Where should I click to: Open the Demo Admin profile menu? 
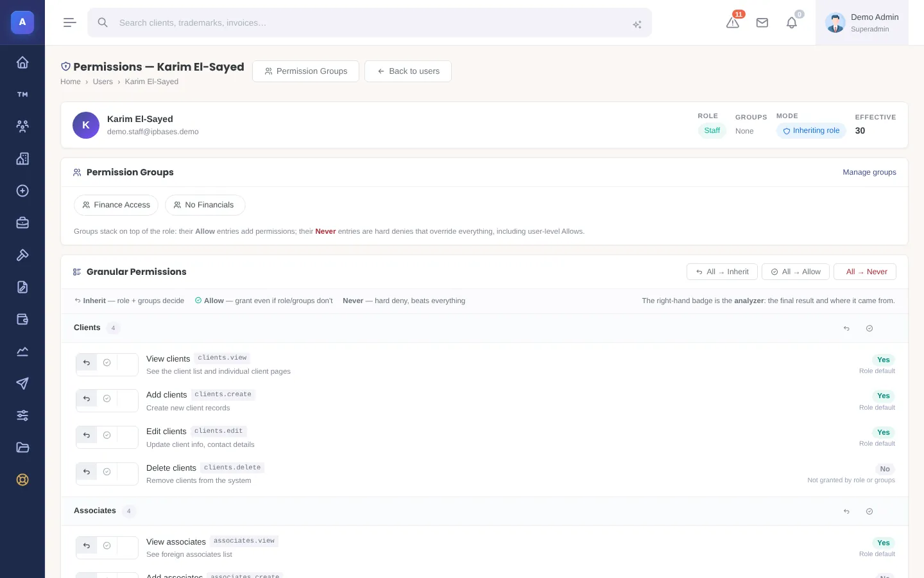pos(862,22)
